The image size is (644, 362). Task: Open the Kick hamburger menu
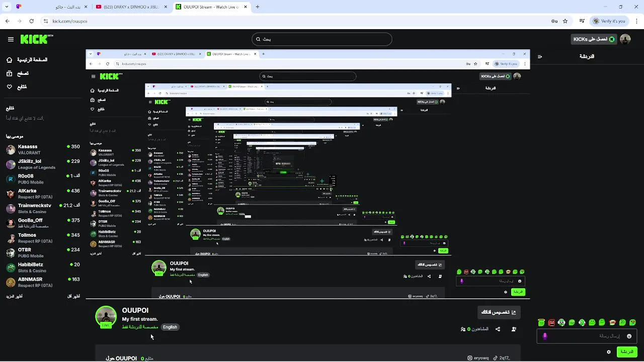[x=11, y=39]
